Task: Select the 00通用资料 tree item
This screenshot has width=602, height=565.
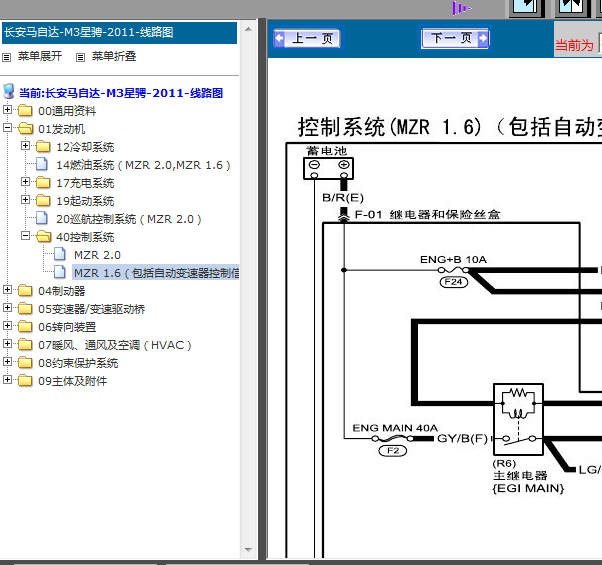Action: click(x=67, y=111)
